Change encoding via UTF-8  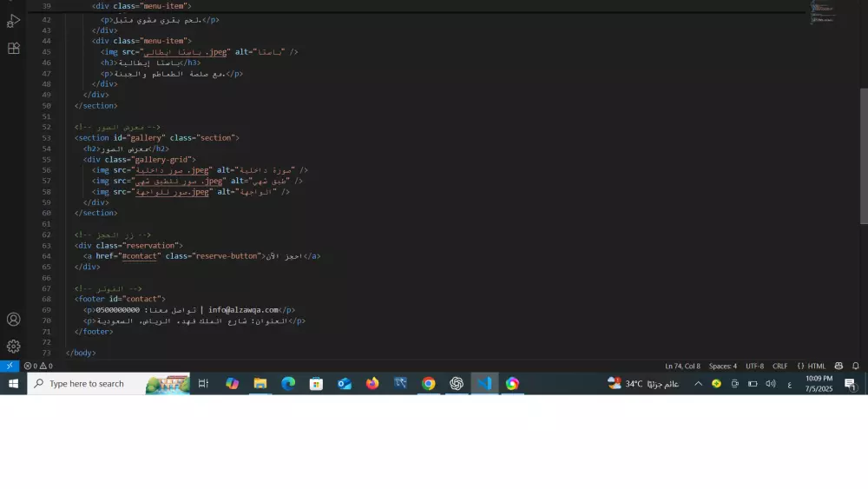(x=754, y=366)
